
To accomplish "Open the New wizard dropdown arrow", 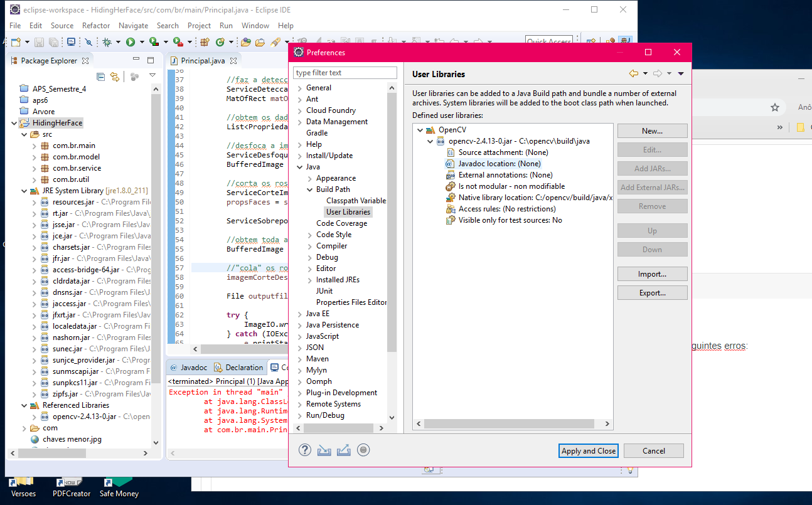I will (26, 43).
